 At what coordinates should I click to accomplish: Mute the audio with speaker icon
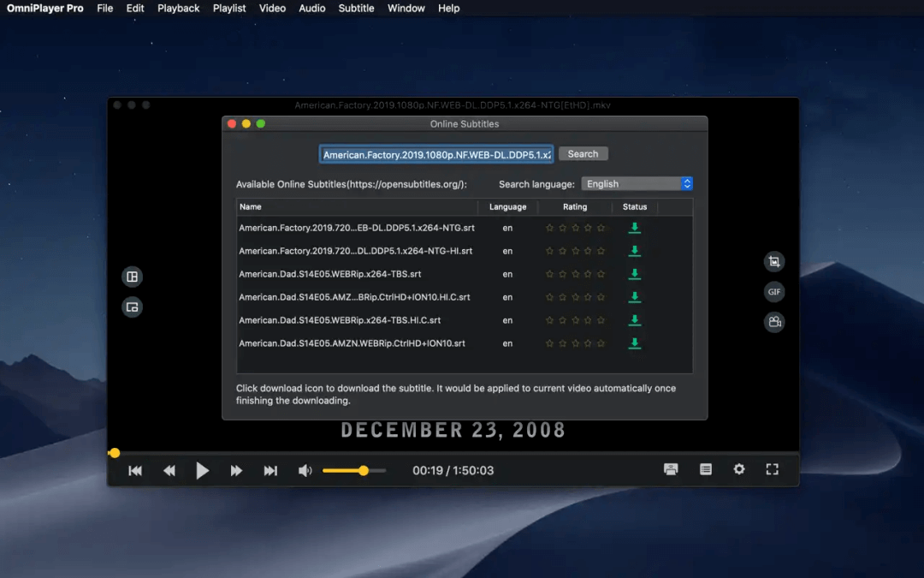point(305,470)
